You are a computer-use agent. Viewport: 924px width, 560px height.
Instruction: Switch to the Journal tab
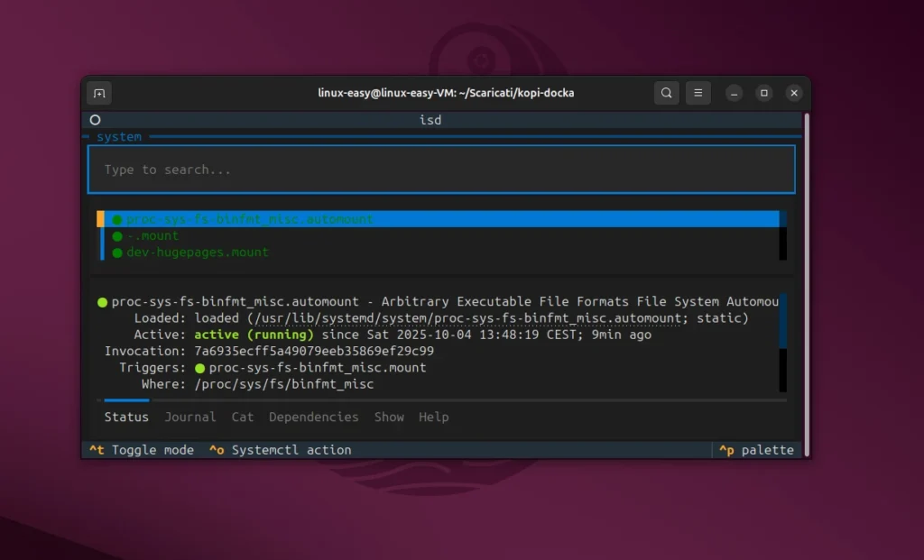tap(190, 417)
